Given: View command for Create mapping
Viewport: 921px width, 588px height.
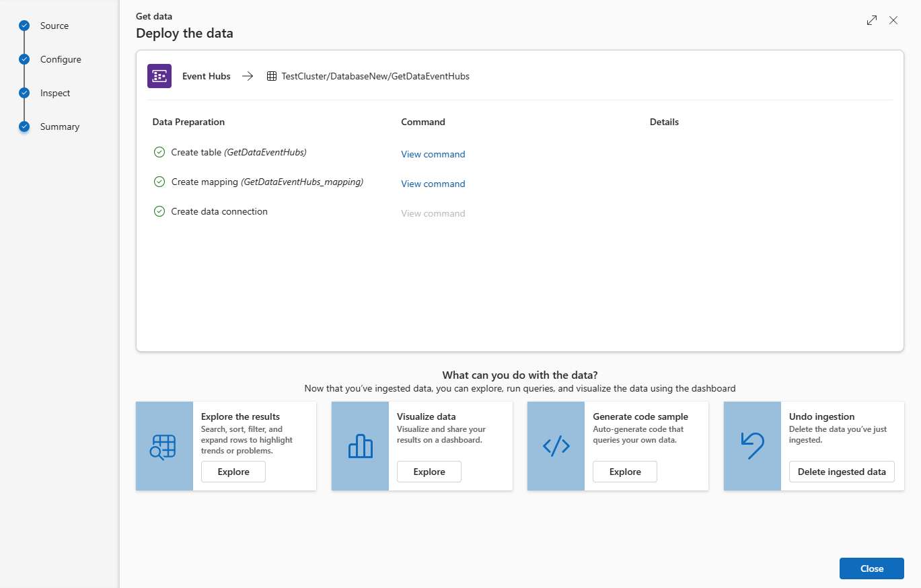Looking at the screenshot, I should [x=433, y=184].
